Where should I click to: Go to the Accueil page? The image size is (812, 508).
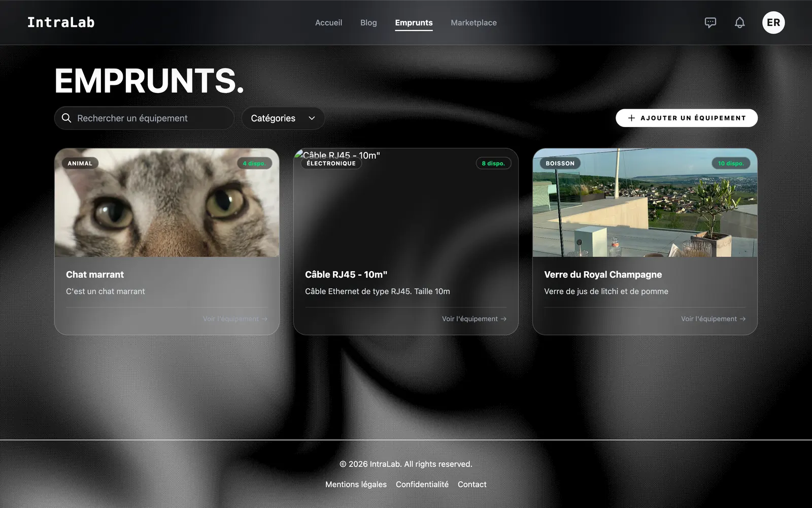tap(328, 22)
